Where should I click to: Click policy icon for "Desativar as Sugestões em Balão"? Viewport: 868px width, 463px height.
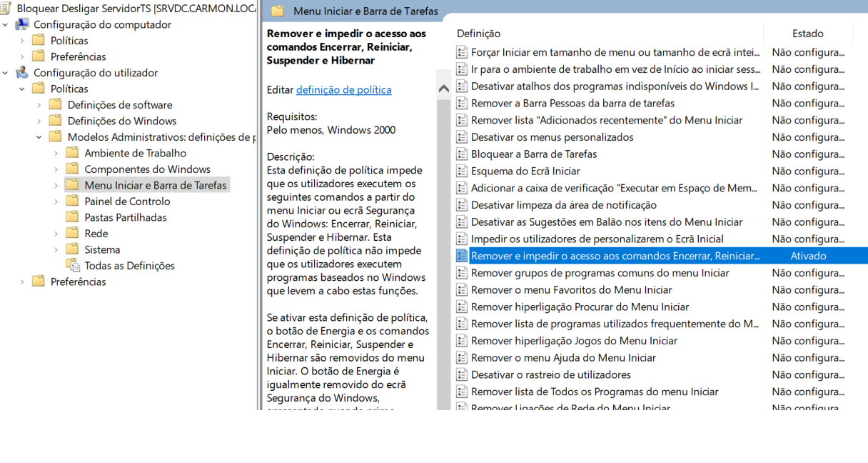[462, 222]
